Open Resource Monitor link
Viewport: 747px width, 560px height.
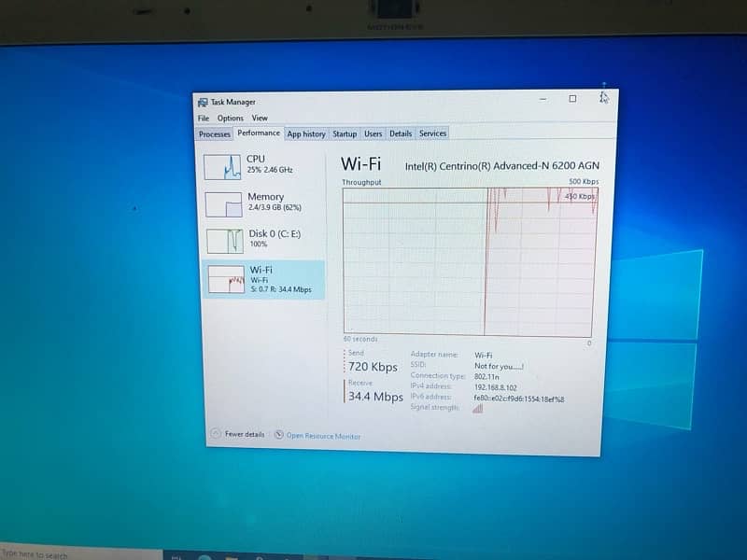click(x=323, y=436)
